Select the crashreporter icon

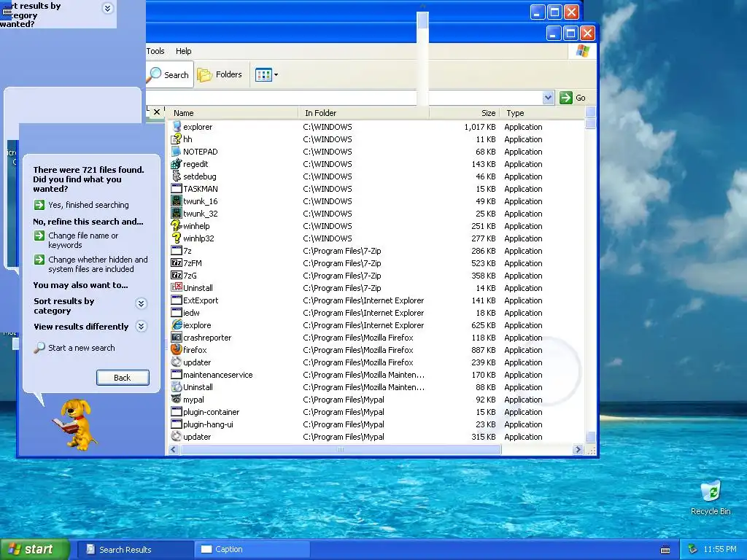tap(177, 337)
